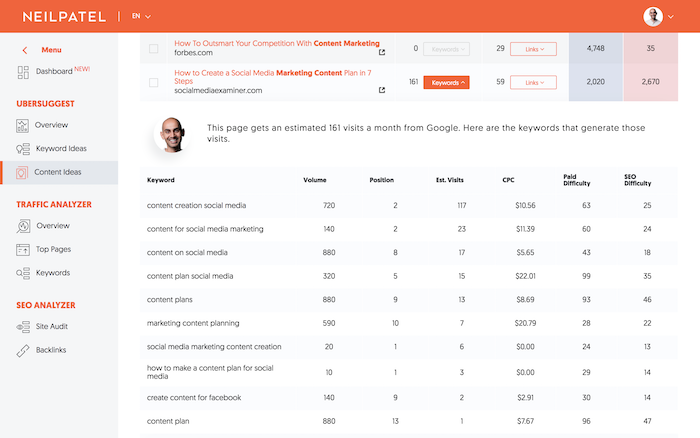
Task: Select keyword 'content creation social media'
Action: click(196, 205)
